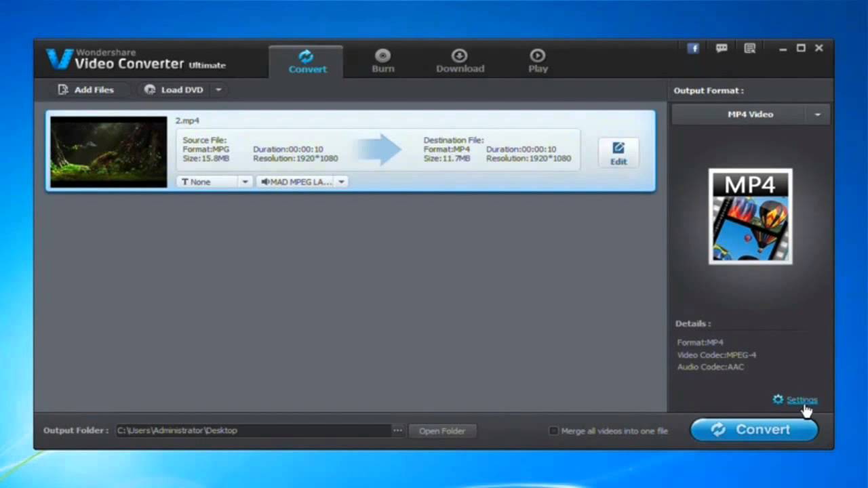The image size is (868, 488).
Task: Click the 2.mp4 video thumbnail
Action: [108, 152]
